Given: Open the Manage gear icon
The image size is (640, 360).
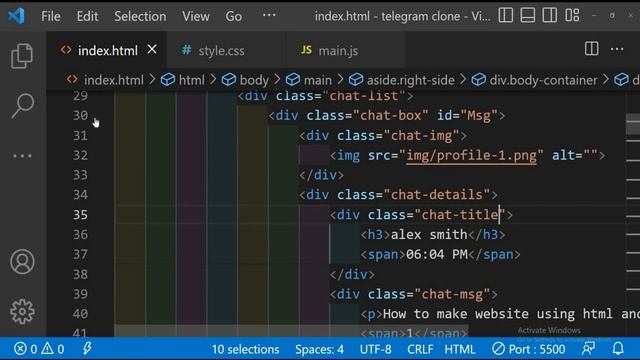Looking at the screenshot, I should click(22, 311).
